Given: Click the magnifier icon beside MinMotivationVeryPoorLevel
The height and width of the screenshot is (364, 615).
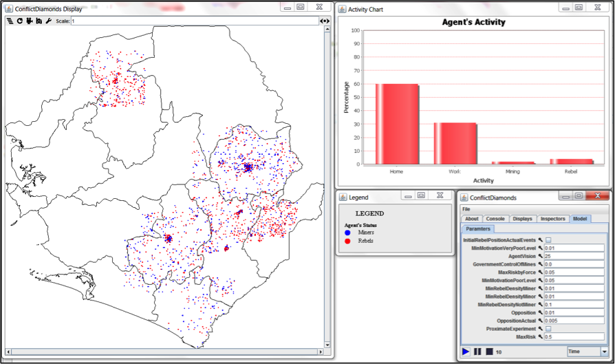Looking at the screenshot, I should pyautogui.click(x=540, y=248).
